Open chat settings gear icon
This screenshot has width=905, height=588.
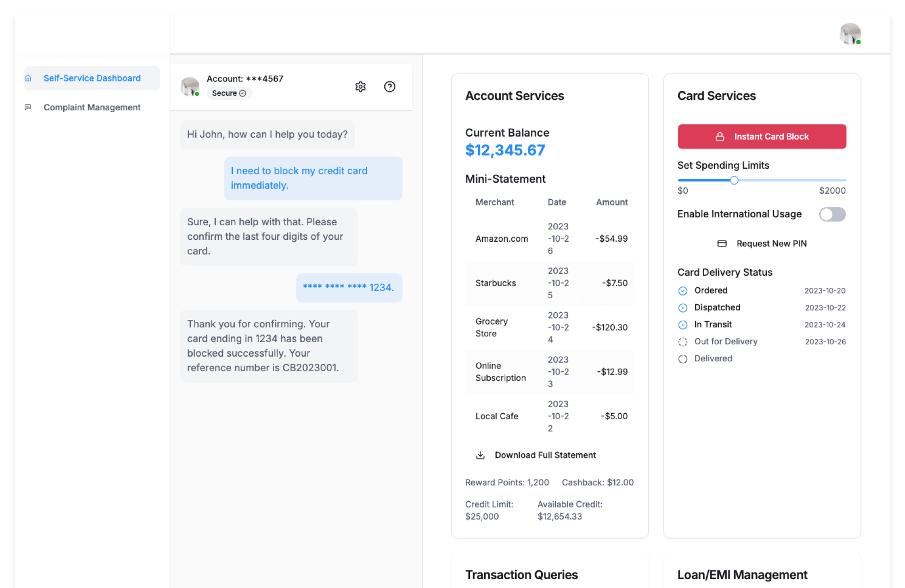[360, 87]
